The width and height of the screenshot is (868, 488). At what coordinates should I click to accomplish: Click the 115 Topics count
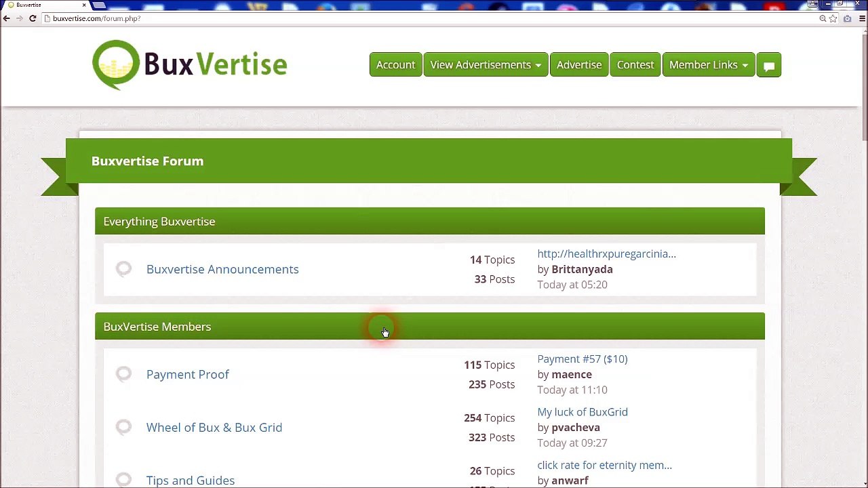490,365
